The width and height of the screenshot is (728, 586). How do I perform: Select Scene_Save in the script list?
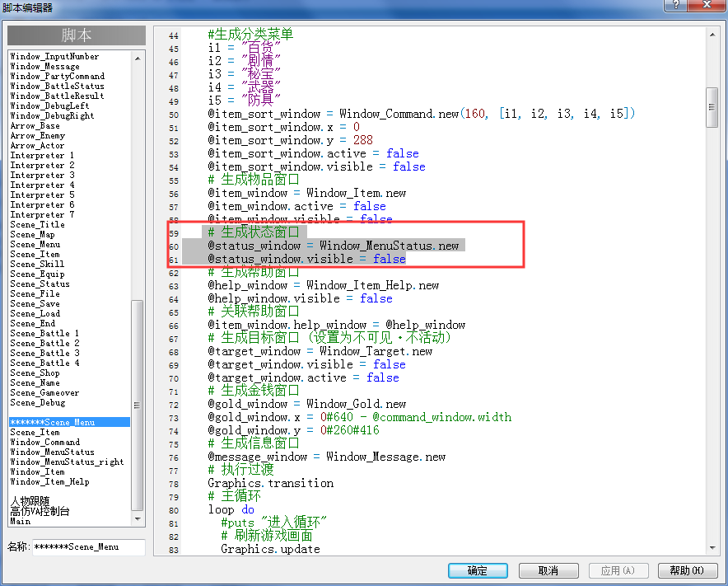pyautogui.click(x=35, y=304)
